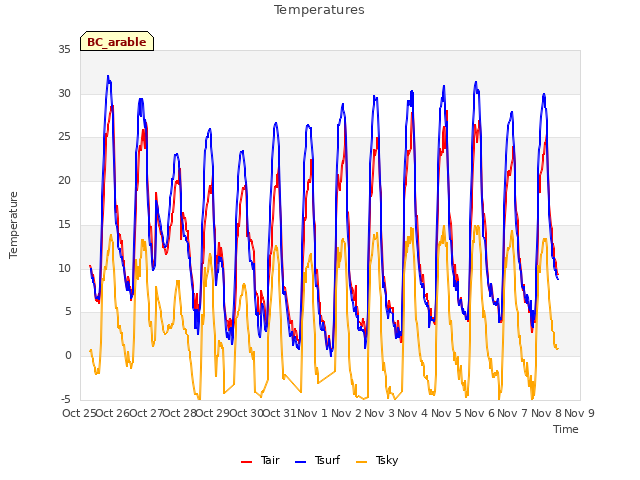
Task: Click the 15 y-axis tick label
Action: click(64, 224)
